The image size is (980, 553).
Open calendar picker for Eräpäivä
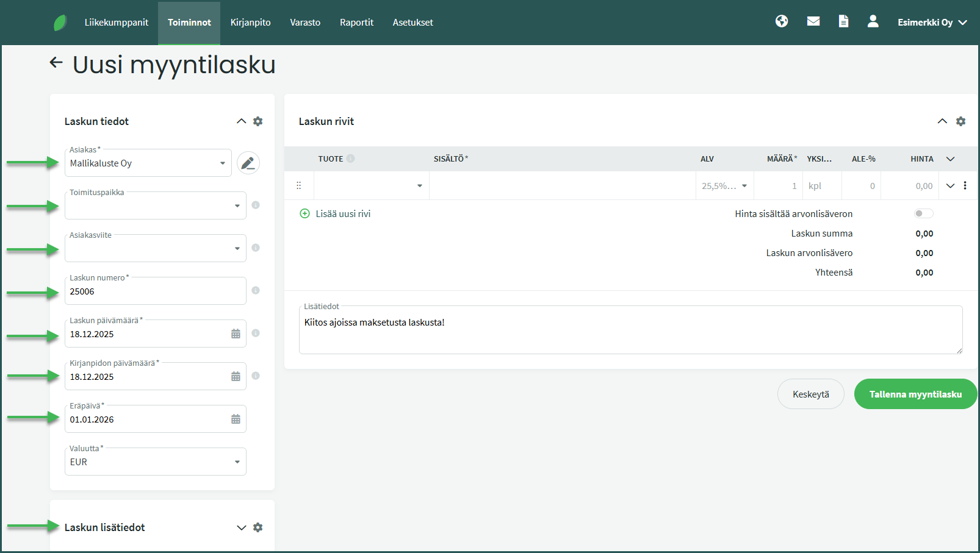pos(236,419)
